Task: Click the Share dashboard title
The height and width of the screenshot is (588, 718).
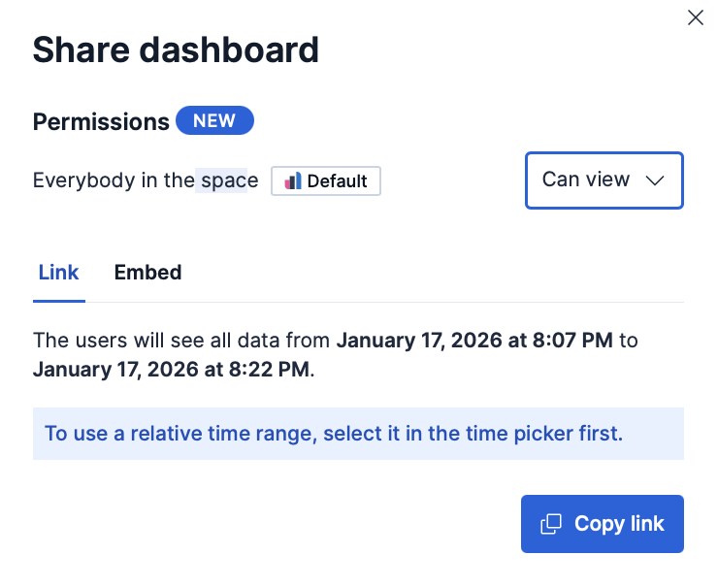Action: (x=176, y=49)
